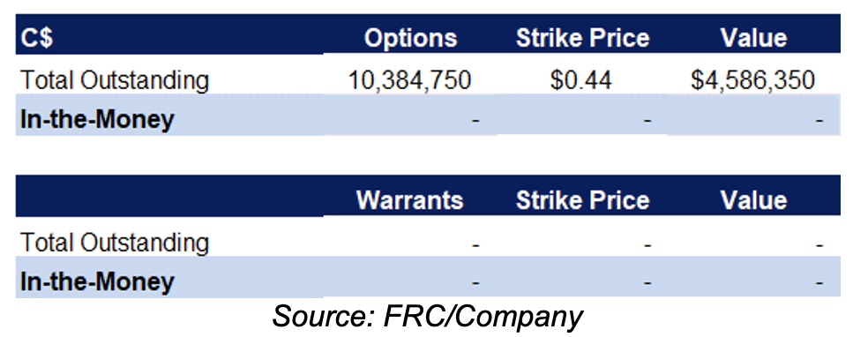Click Total Outstanding label in warrants table
Viewport: 868px width, 337px height.
coord(116,243)
